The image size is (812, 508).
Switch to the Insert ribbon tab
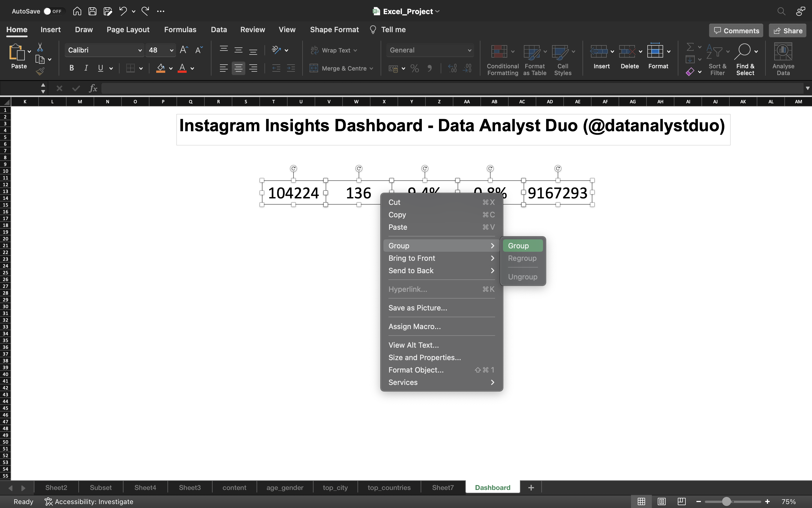(x=51, y=30)
